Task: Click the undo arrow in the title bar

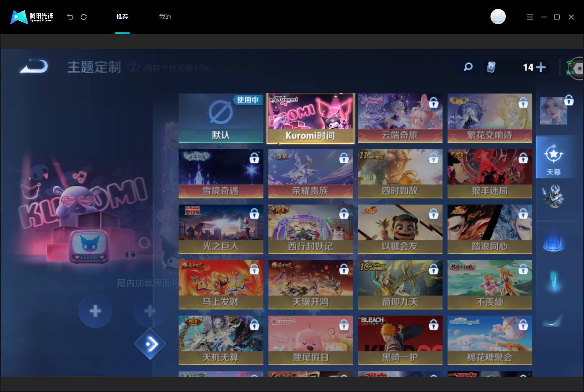Action: point(70,17)
